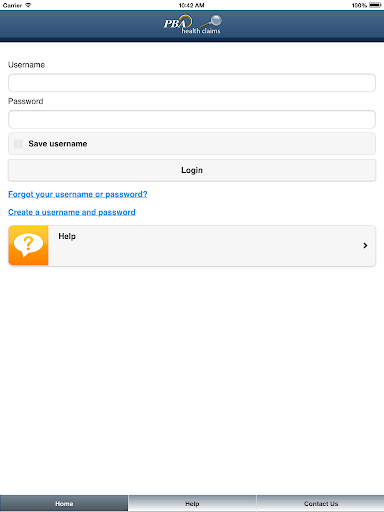Tap the orange Help question mark icon
Image resolution: width=384 pixels, height=512 pixels.
(x=29, y=245)
